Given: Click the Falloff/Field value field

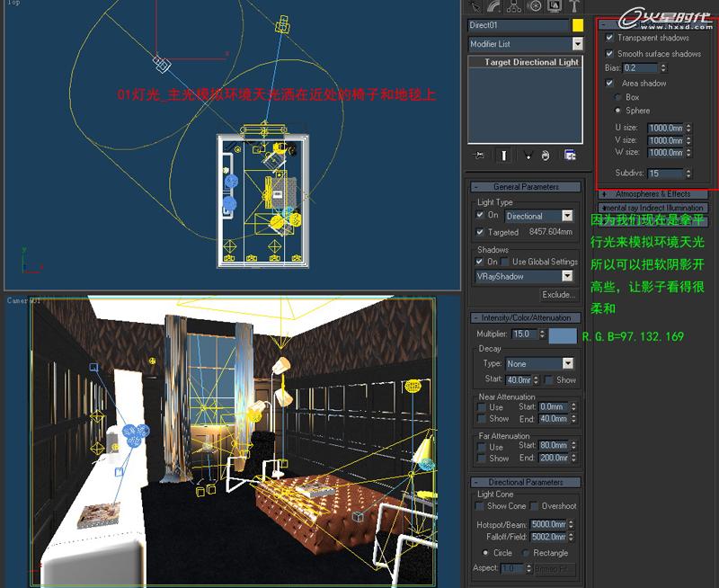Looking at the screenshot, I should point(548,537).
